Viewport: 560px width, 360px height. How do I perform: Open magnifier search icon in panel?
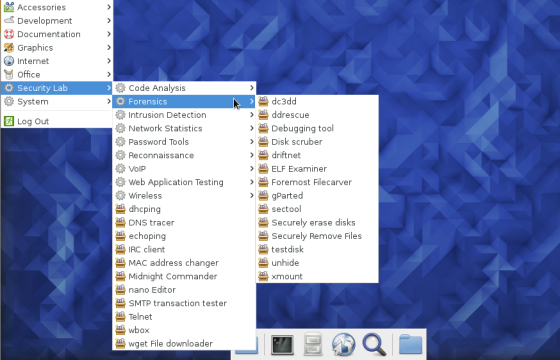pos(374,344)
